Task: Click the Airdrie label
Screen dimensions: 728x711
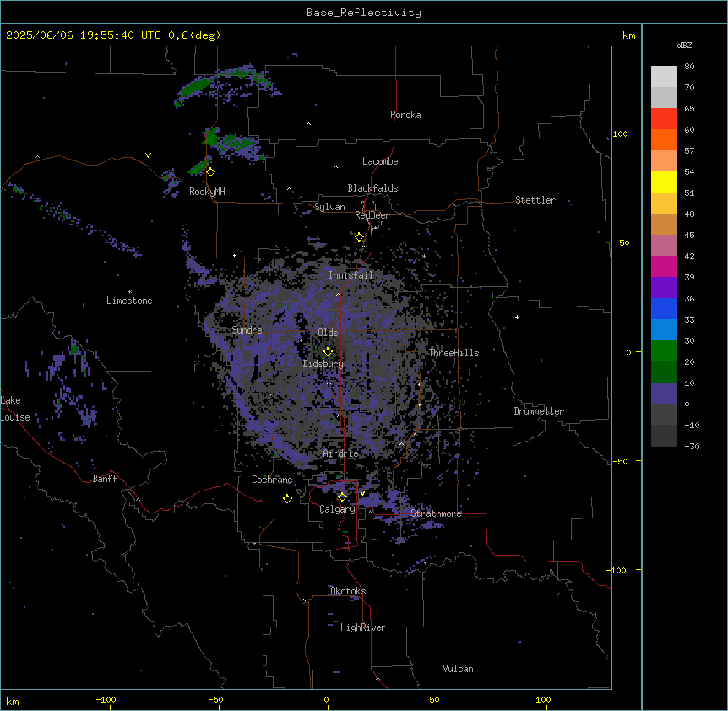Action: point(340,453)
